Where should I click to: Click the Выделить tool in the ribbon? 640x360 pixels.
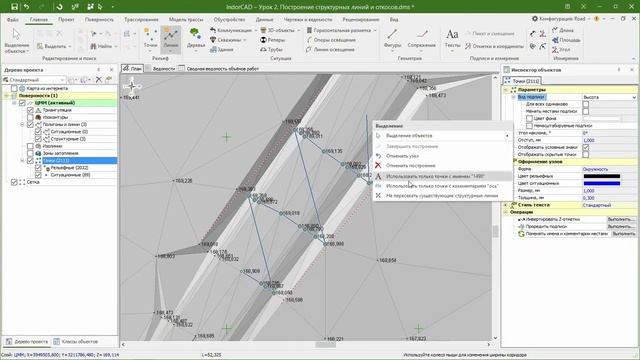(x=54, y=46)
